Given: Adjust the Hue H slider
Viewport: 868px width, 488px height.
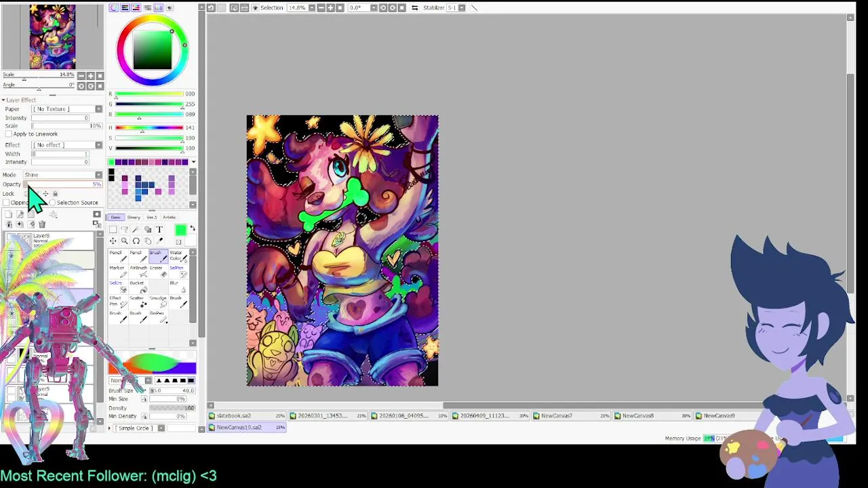Looking at the screenshot, I should pos(150,127).
